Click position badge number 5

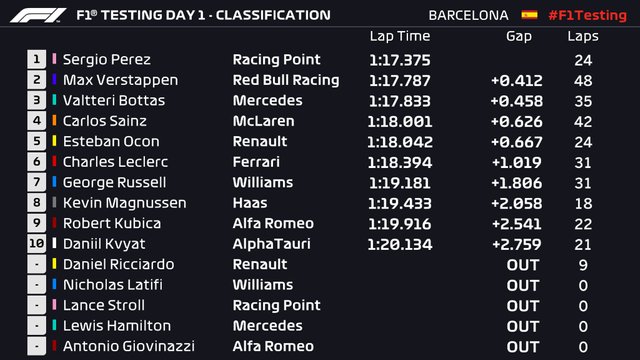pyautogui.click(x=36, y=141)
